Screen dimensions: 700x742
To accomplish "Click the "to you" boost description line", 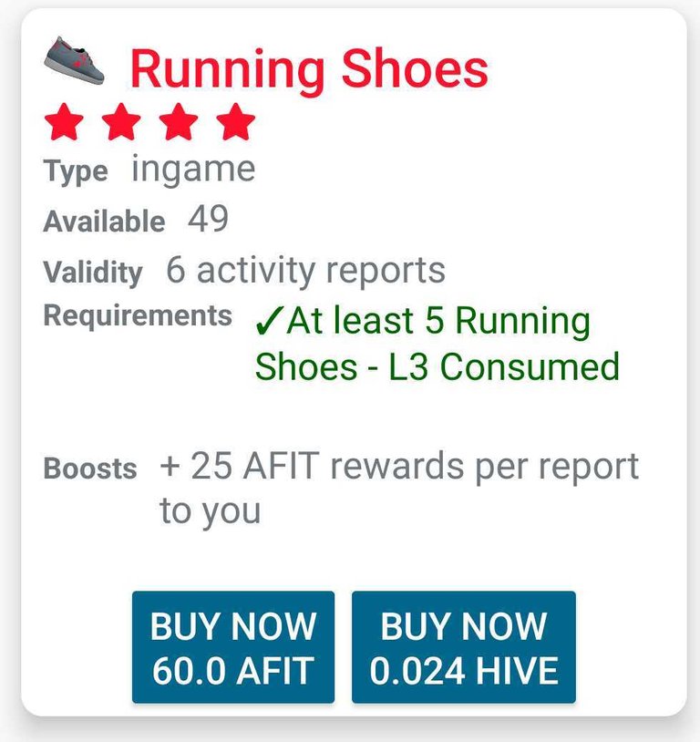I will pos(211,511).
